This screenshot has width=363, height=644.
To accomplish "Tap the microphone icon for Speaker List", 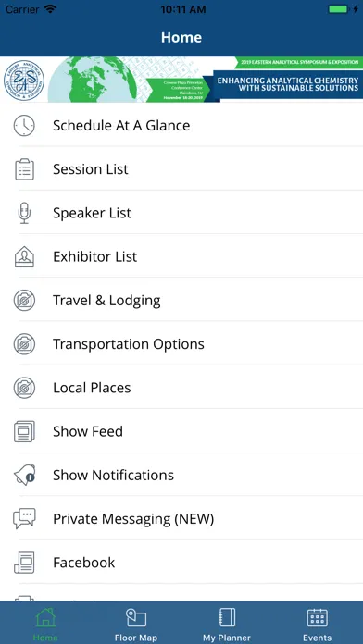I will point(24,213).
